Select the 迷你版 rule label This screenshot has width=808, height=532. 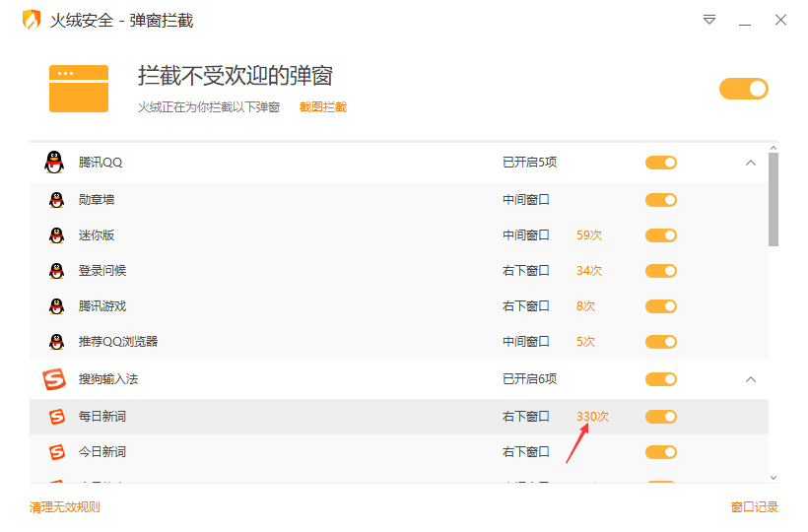pyautogui.click(x=97, y=235)
